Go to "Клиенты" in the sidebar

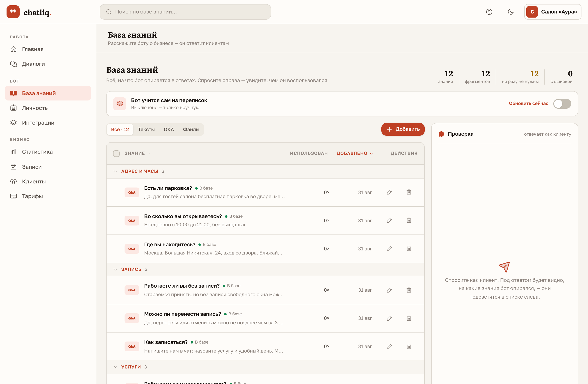48,182
